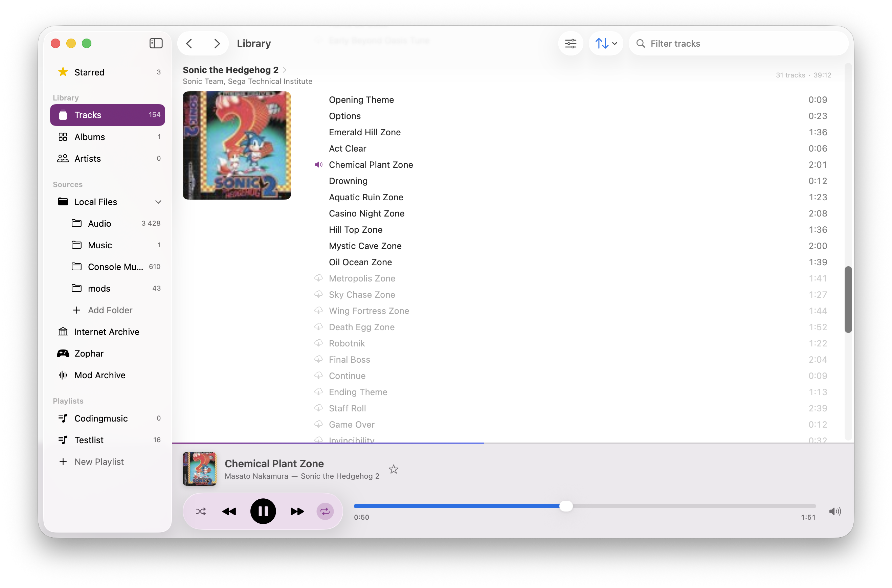Open Sonic the Hedgehog 2 album chevron
Viewport: 892px width, 588px height.
pos(285,70)
